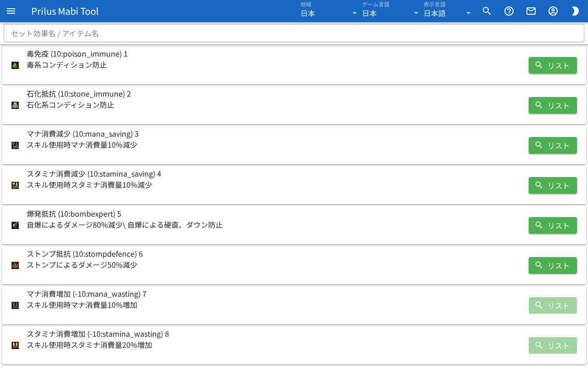This screenshot has height=368, width=588.
Task: Focus the セット効果名 / アイテム名 search field
Action: (294, 34)
